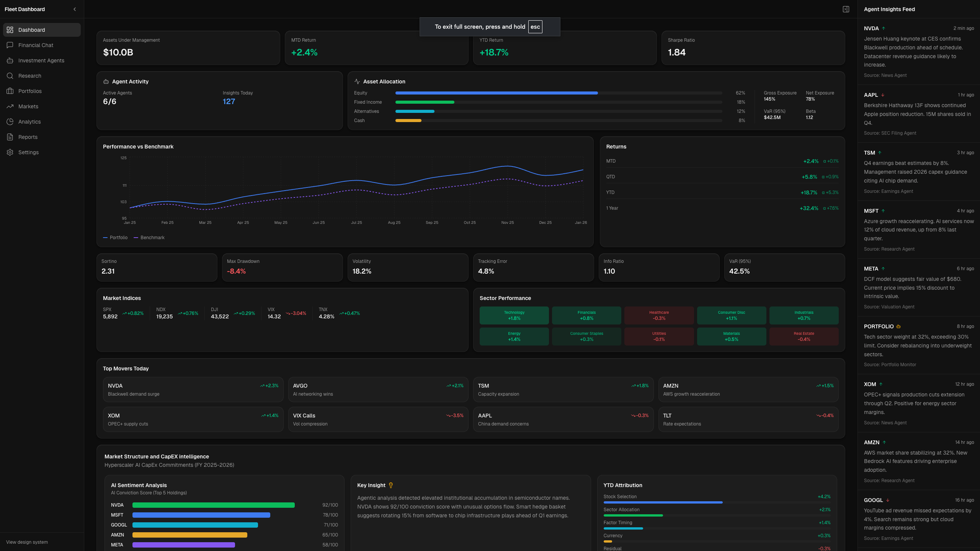Open the XOM OPEC+ insight entry
Viewport: 980px width, 551px height.
point(919,403)
